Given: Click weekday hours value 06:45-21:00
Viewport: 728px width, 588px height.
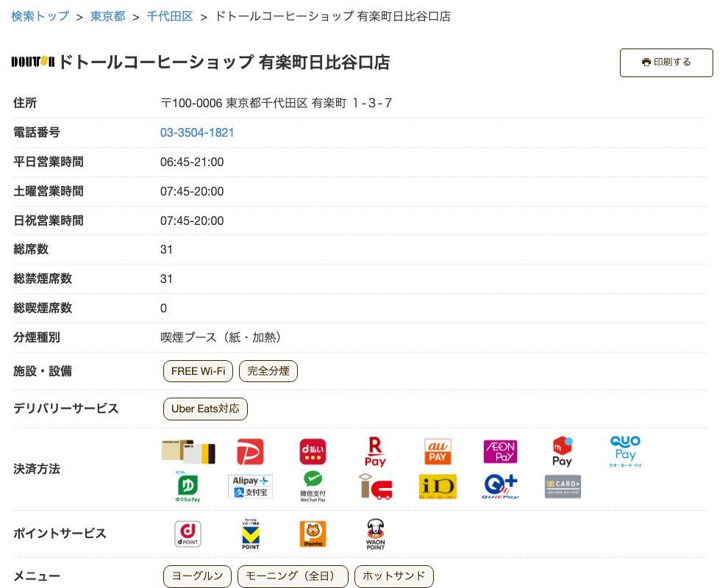Looking at the screenshot, I should 192,162.
